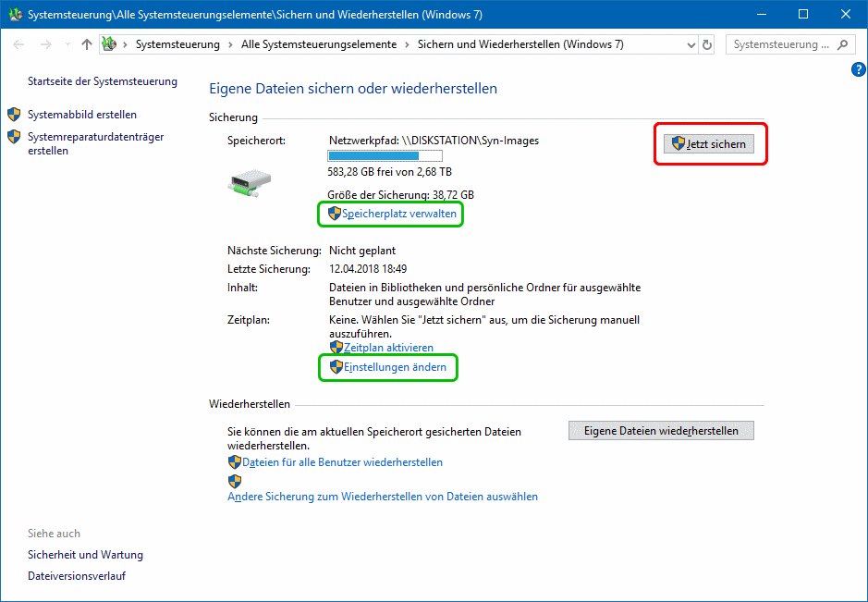Click the Back navigation arrow
The height and width of the screenshot is (602, 868).
coord(19,44)
